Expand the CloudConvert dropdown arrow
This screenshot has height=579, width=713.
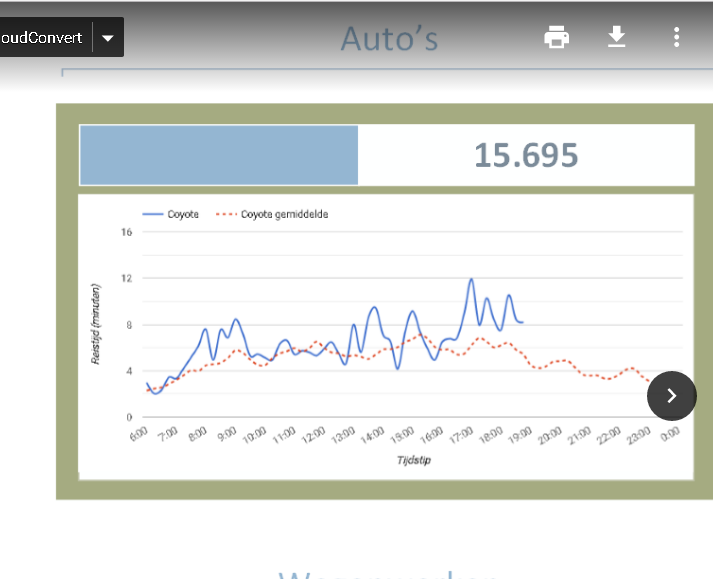click(x=108, y=38)
